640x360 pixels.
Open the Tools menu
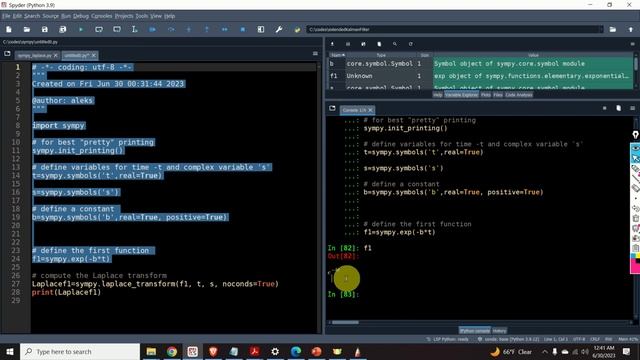coord(142,16)
